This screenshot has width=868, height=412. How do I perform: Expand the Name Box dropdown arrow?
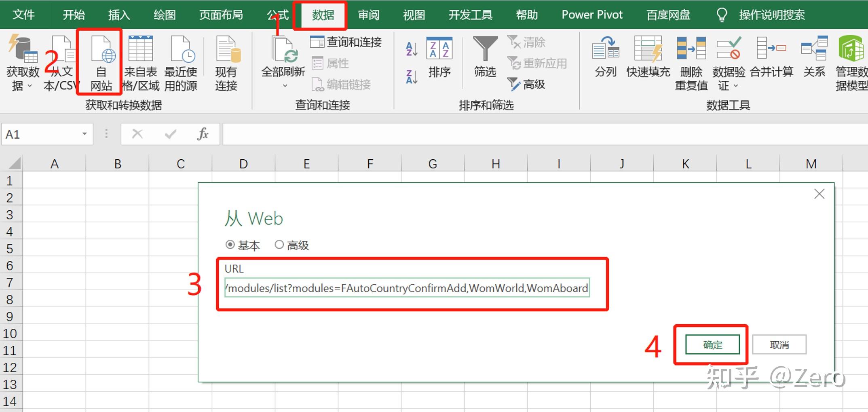[84, 134]
